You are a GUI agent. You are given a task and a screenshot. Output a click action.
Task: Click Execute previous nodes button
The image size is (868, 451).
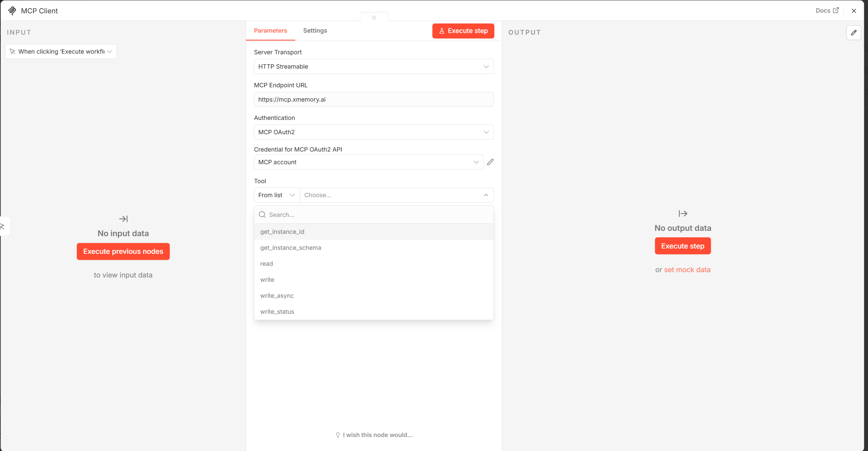123,251
